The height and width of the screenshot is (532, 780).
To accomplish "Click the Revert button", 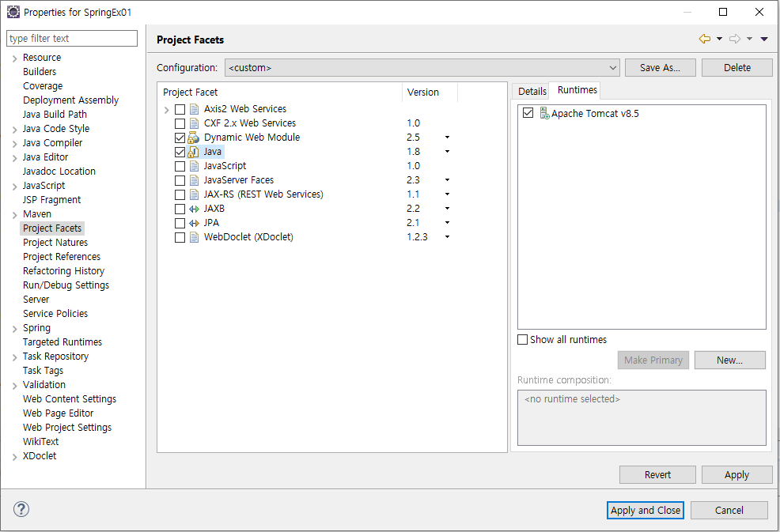I will pyautogui.click(x=657, y=475).
